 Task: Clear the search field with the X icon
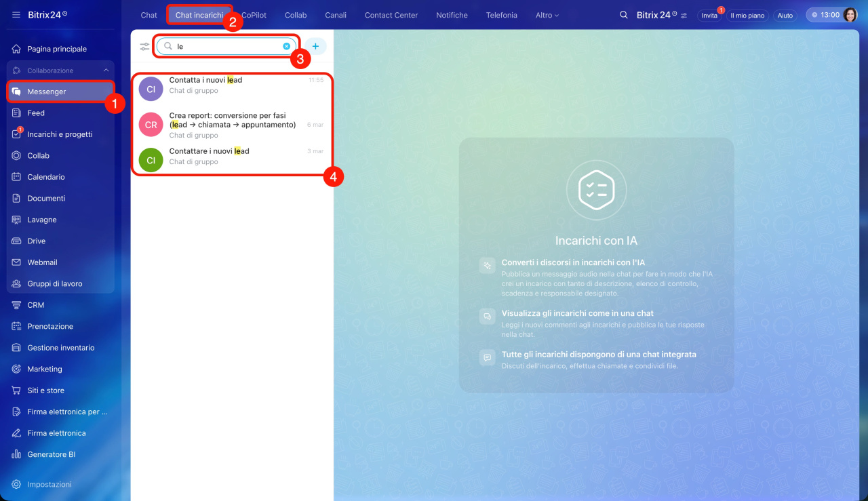click(x=286, y=46)
